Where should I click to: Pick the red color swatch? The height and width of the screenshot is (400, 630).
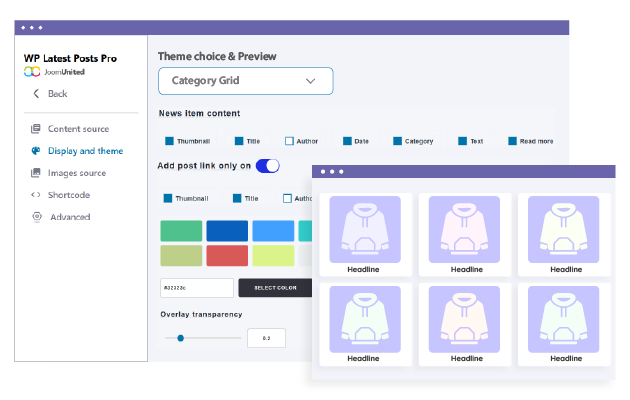(227, 255)
